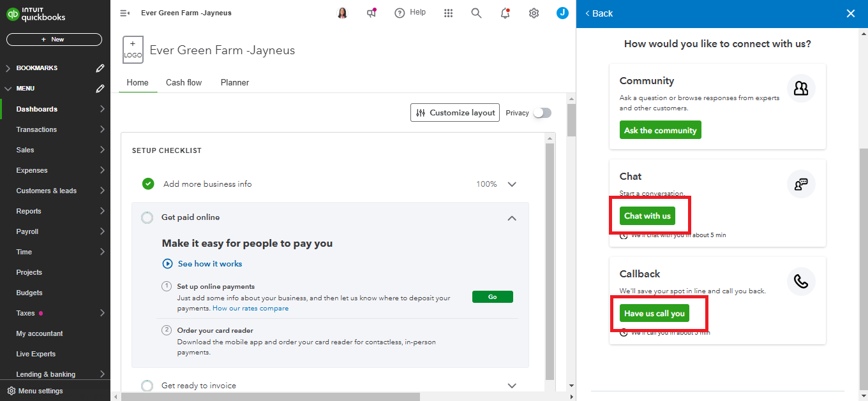Click the company name Ever Green Farm heading

pos(222,50)
